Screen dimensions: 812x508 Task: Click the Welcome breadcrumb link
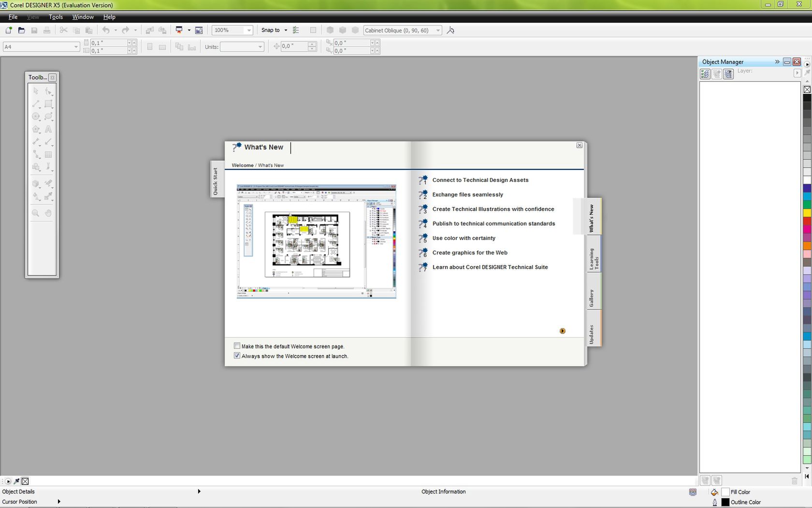(243, 165)
